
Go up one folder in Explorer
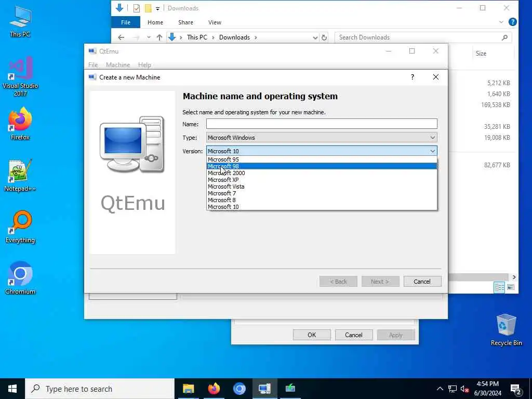[x=159, y=37]
